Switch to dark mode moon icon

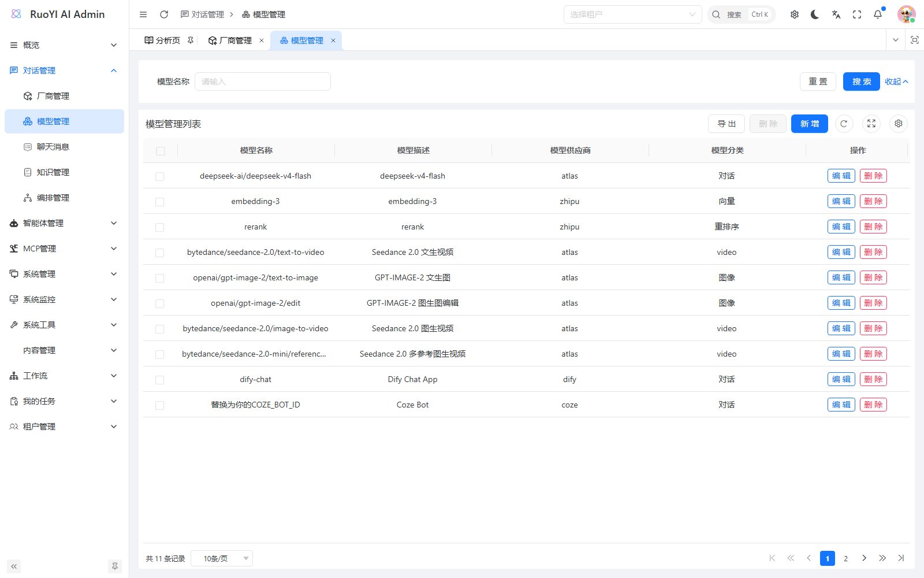(815, 14)
